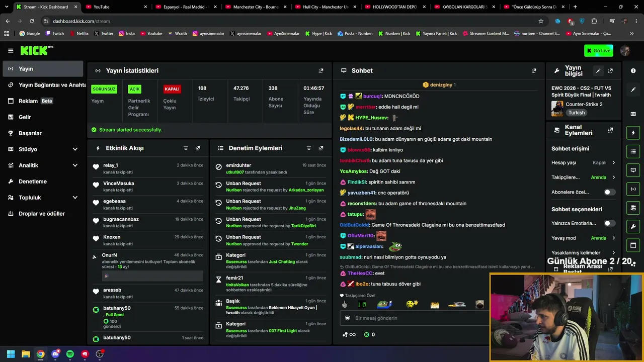Open Denetleme sidebar item

(x=43, y=182)
